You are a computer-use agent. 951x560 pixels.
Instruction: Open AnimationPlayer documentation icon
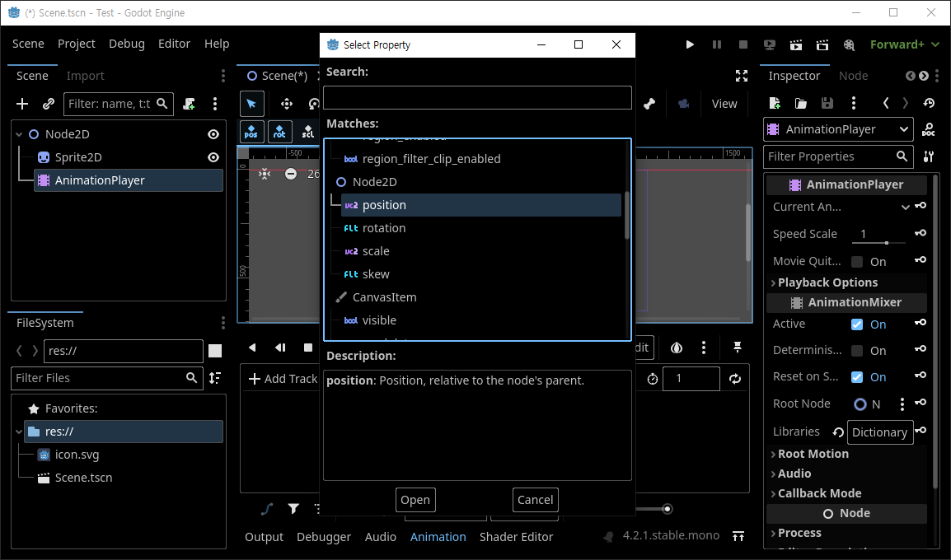(x=929, y=129)
